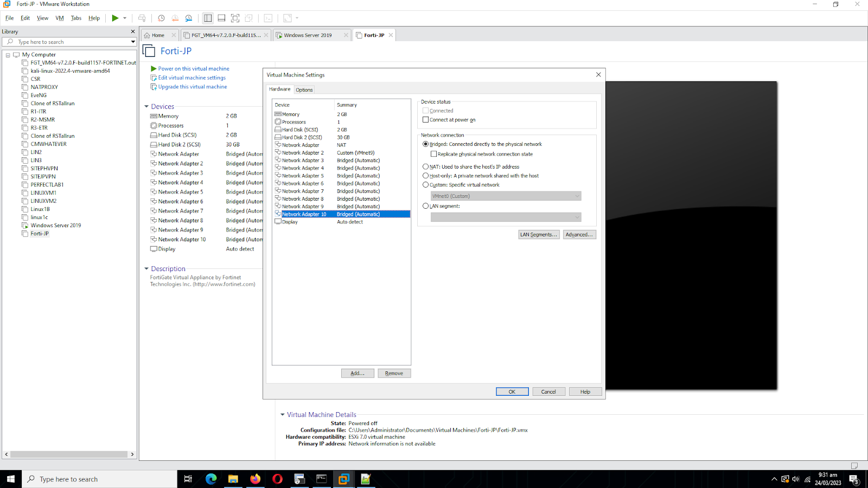Select the LAN segment radio button
This screenshot has height=488, width=868.
[426, 206]
